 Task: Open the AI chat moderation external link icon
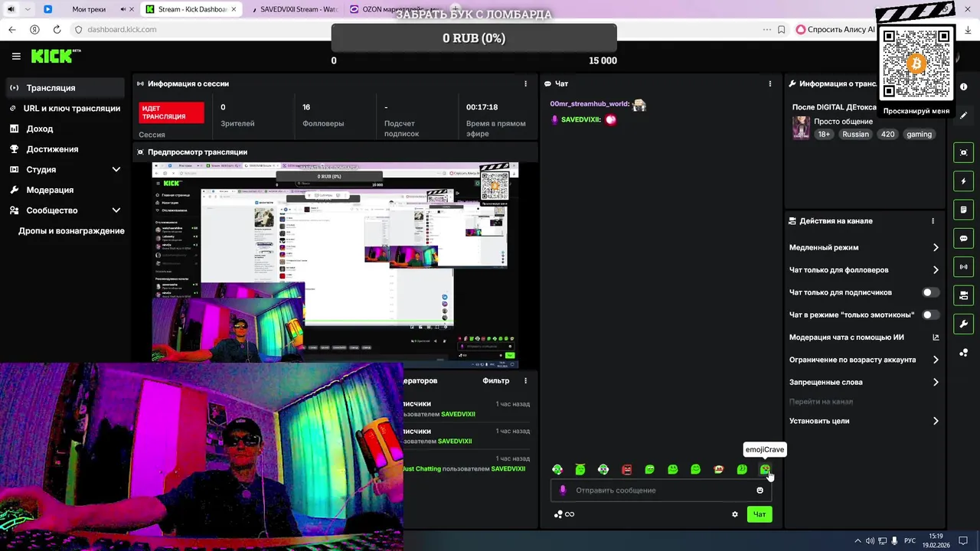(936, 337)
